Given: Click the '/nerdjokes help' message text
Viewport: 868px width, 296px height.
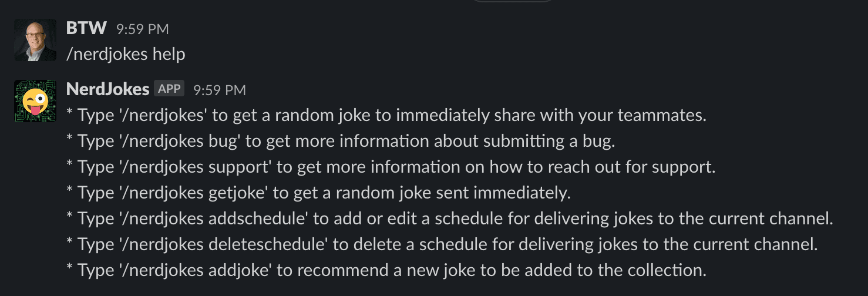Looking at the screenshot, I should [126, 55].
